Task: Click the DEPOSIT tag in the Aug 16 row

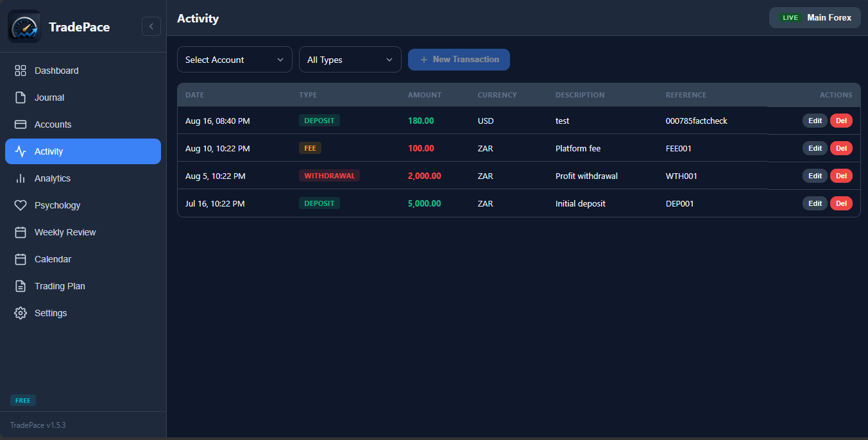Action: point(319,121)
